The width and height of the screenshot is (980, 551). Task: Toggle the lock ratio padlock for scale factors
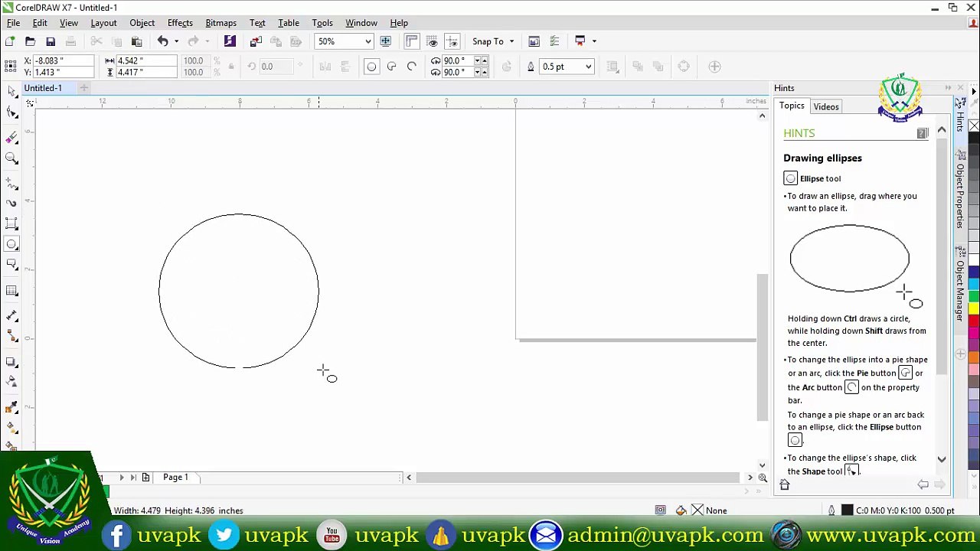[x=231, y=67]
